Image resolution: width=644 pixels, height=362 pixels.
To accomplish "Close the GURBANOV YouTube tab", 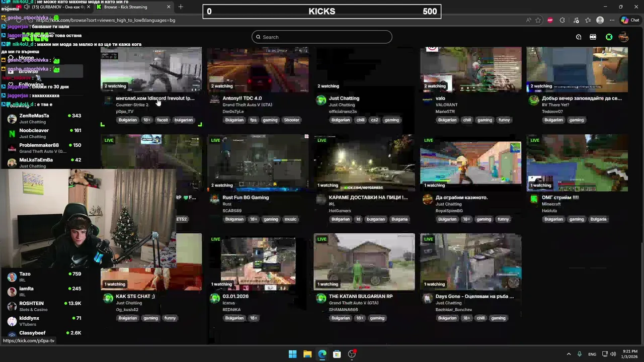I will [89, 7].
